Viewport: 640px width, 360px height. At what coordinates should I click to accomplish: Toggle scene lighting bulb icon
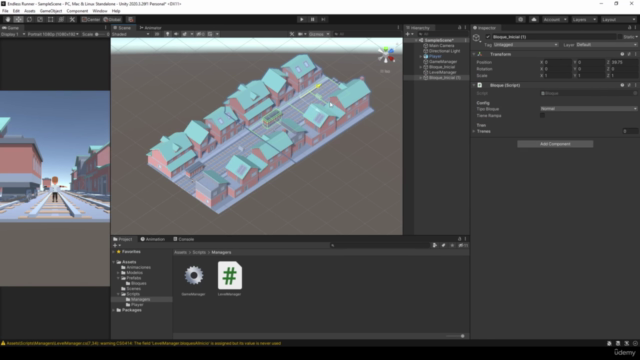167,34
